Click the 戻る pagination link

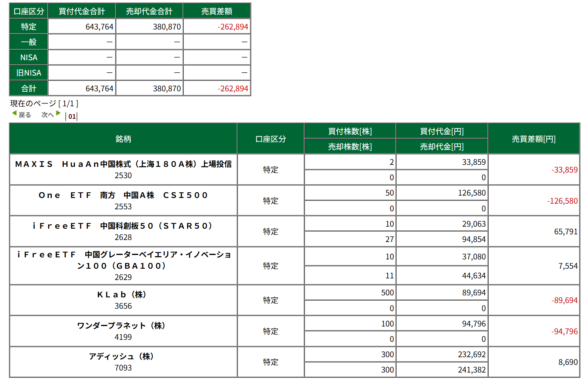click(25, 115)
